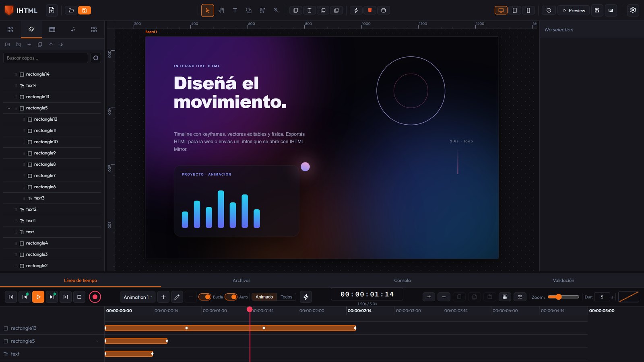Add a new animation with plus button
This screenshot has width=644, height=362.
(163, 297)
